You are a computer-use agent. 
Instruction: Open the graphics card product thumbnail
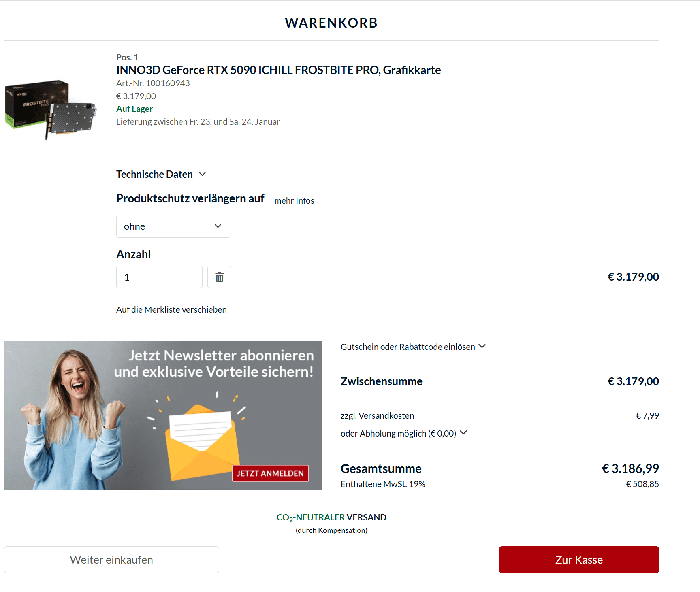coord(51,109)
